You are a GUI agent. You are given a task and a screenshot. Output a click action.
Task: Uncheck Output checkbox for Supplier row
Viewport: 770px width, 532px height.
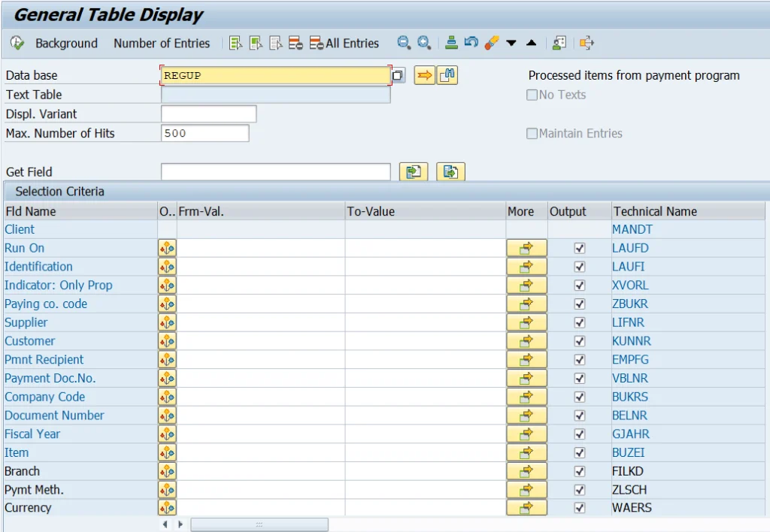pos(580,323)
